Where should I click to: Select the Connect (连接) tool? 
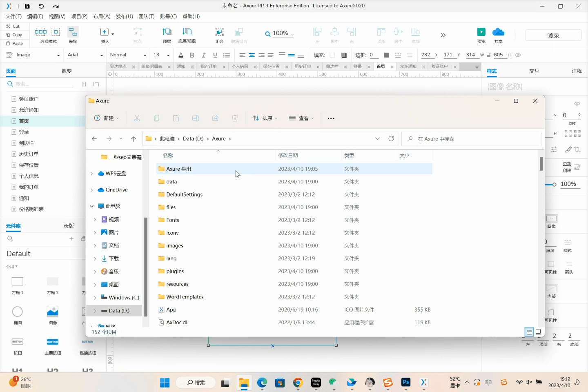pos(73,32)
